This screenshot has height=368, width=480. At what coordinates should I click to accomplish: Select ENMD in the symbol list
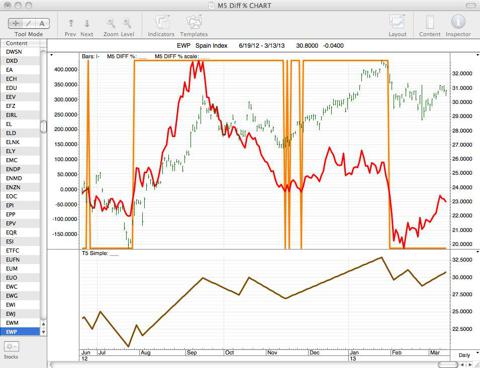click(20, 178)
